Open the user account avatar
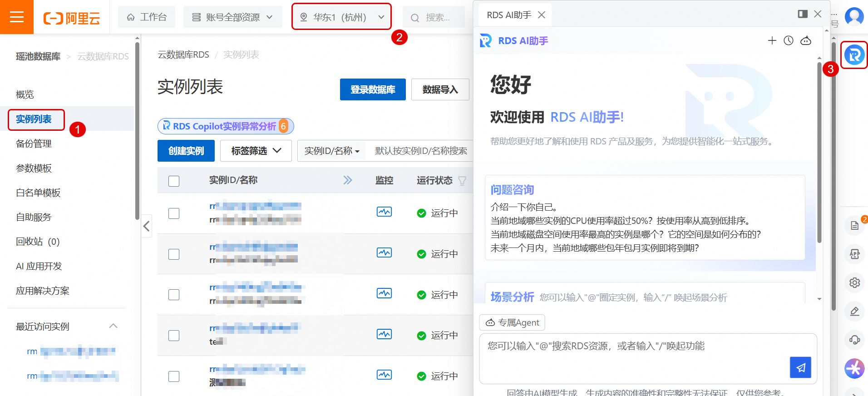Screen dimensions: 868x396 tap(854, 17)
